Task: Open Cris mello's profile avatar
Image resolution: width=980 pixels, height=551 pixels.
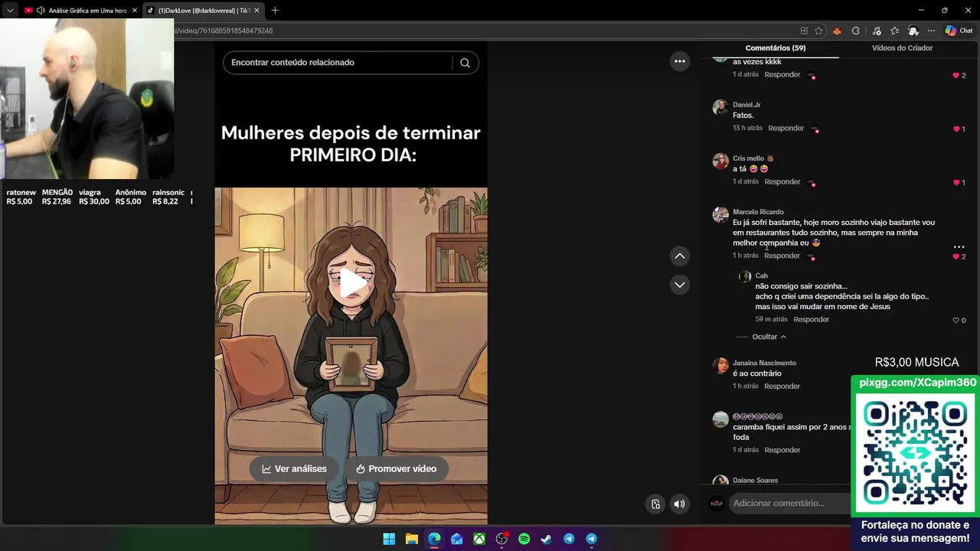Action: point(720,161)
